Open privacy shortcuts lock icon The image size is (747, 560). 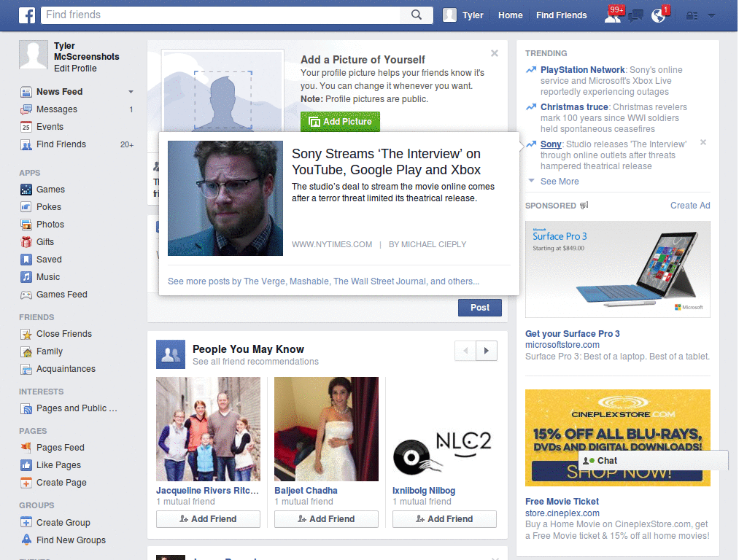click(692, 16)
